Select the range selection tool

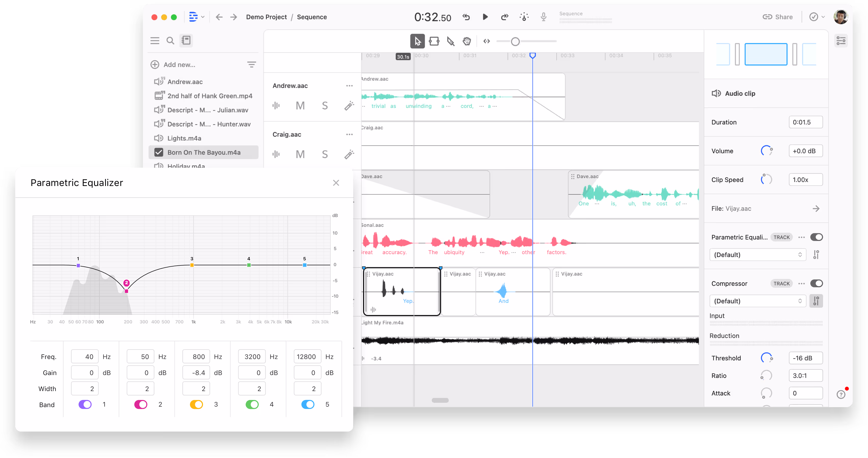(x=434, y=41)
